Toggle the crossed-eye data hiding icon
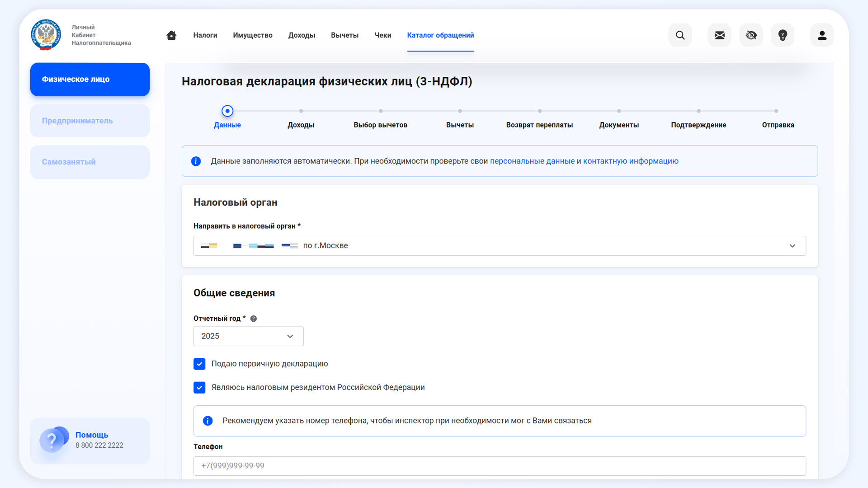The width and height of the screenshot is (868, 488). pyautogui.click(x=751, y=35)
